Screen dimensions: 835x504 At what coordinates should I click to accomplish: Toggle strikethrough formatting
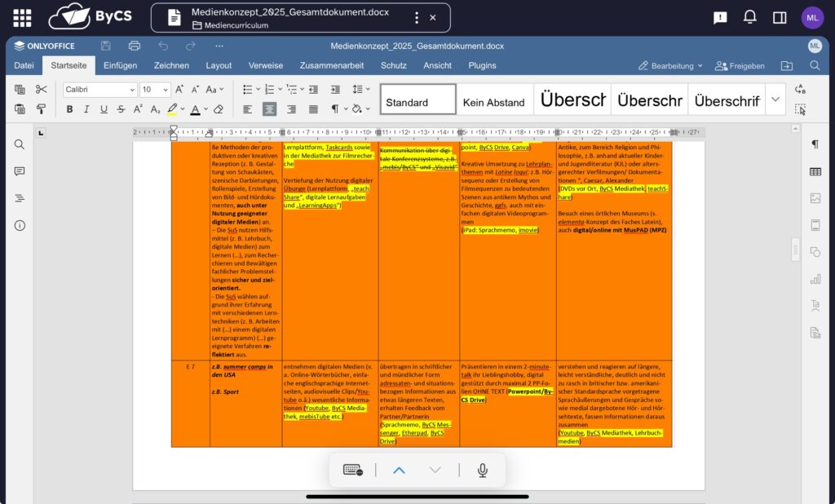pyautogui.click(x=121, y=109)
